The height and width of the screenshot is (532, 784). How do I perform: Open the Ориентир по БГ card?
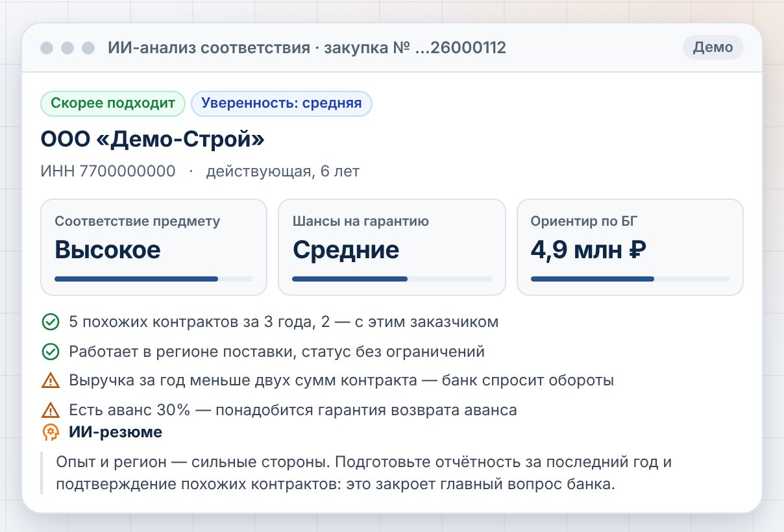[x=630, y=247]
